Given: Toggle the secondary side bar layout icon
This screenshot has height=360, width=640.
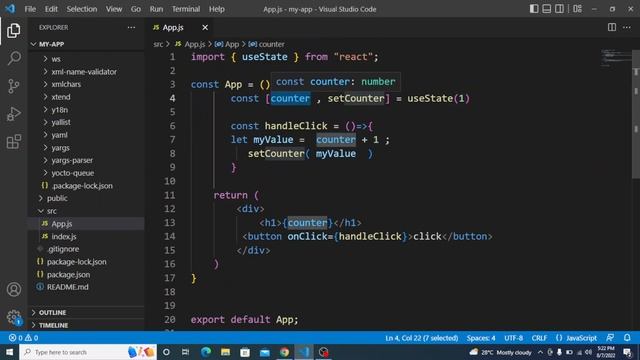Looking at the screenshot, I should pos(559,9).
